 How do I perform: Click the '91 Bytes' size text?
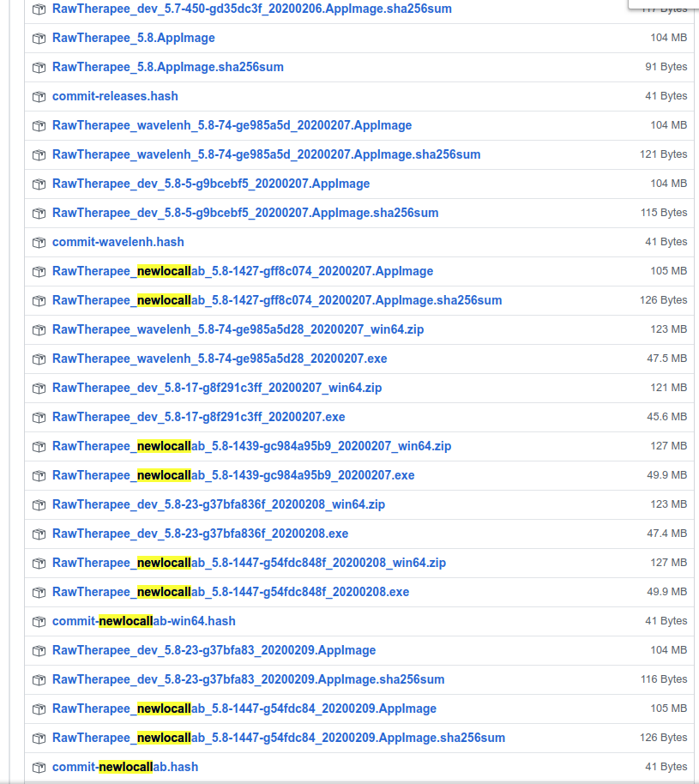click(666, 67)
